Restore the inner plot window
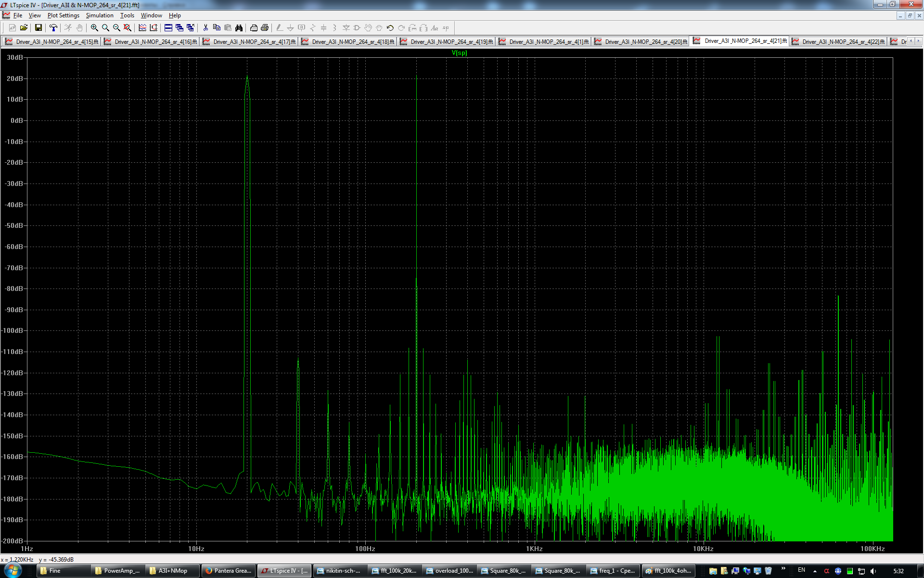Image resolution: width=924 pixels, height=578 pixels. (x=910, y=15)
